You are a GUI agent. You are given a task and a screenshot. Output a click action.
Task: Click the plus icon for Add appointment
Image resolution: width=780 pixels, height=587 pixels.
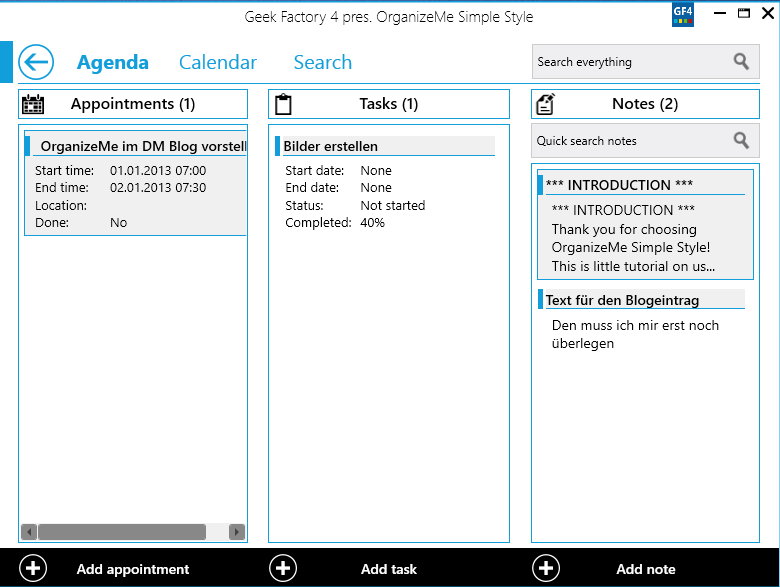tap(33, 568)
